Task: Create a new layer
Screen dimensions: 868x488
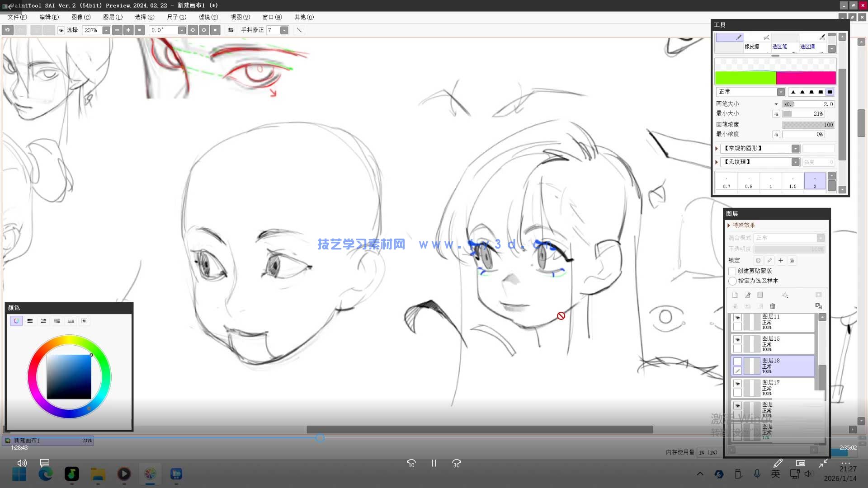Action: point(735,295)
